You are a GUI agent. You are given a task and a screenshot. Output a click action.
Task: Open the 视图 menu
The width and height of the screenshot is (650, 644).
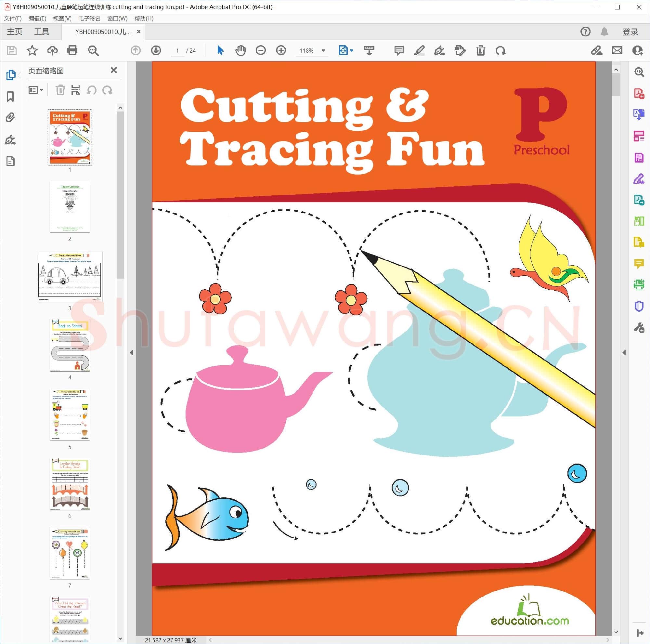62,19
